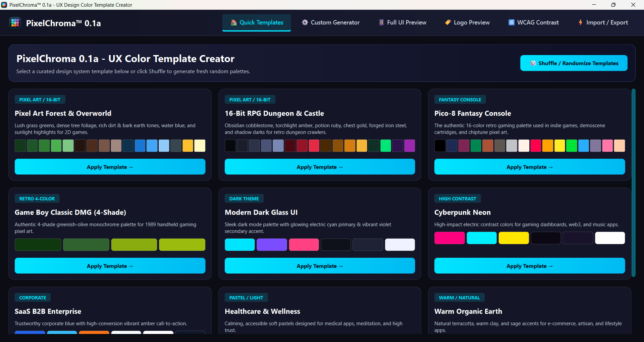Click the small app icon in the title bar
Viewport: 644px width, 342px height.
[x=4, y=5]
